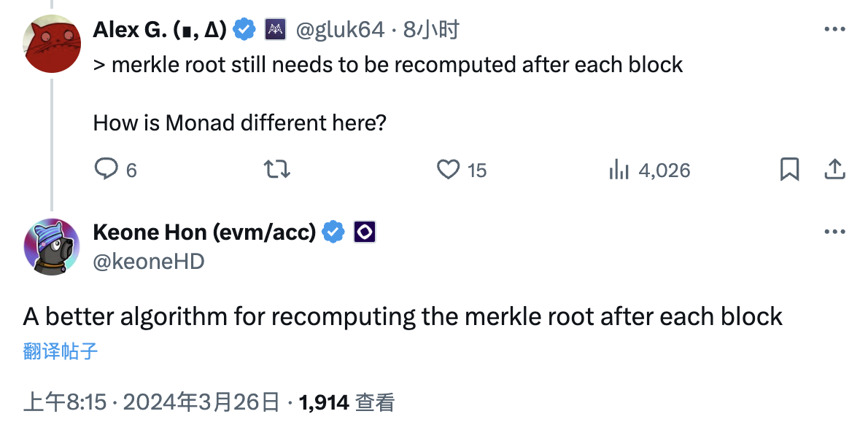Click the 翻译帖子 translate post link

pyautogui.click(x=61, y=351)
